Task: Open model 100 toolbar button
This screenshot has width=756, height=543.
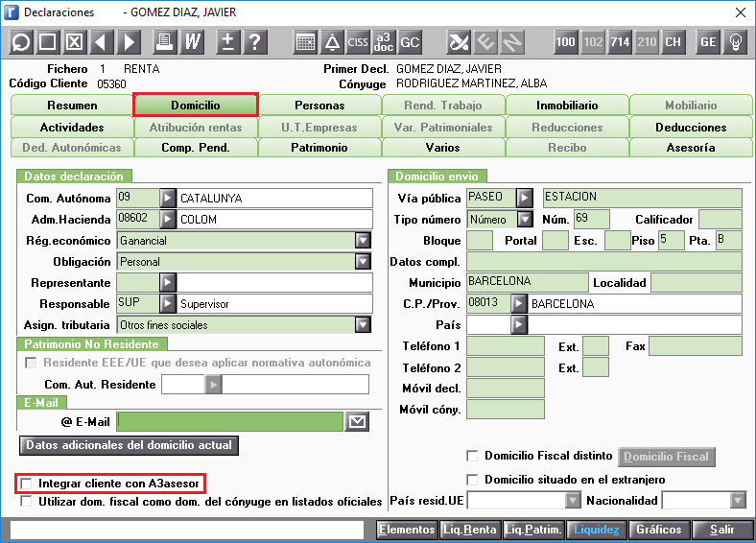Action: pyautogui.click(x=565, y=42)
